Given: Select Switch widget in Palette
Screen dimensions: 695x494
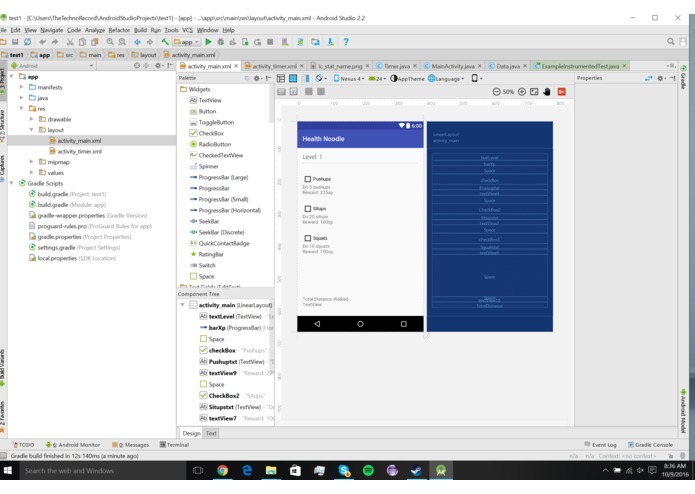Looking at the screenshot, I should tap(203, 265).
